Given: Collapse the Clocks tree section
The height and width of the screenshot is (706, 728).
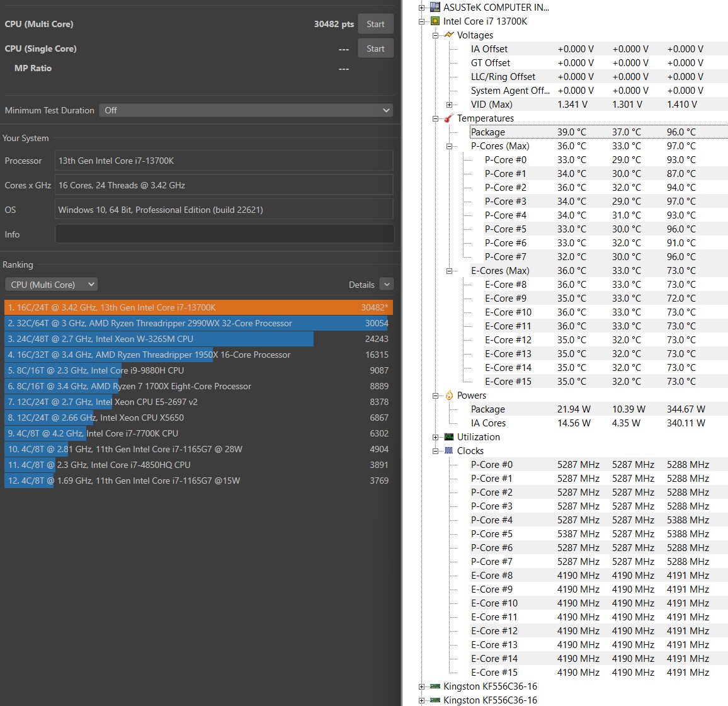Looking at the screenshot, I should [436, 451].
